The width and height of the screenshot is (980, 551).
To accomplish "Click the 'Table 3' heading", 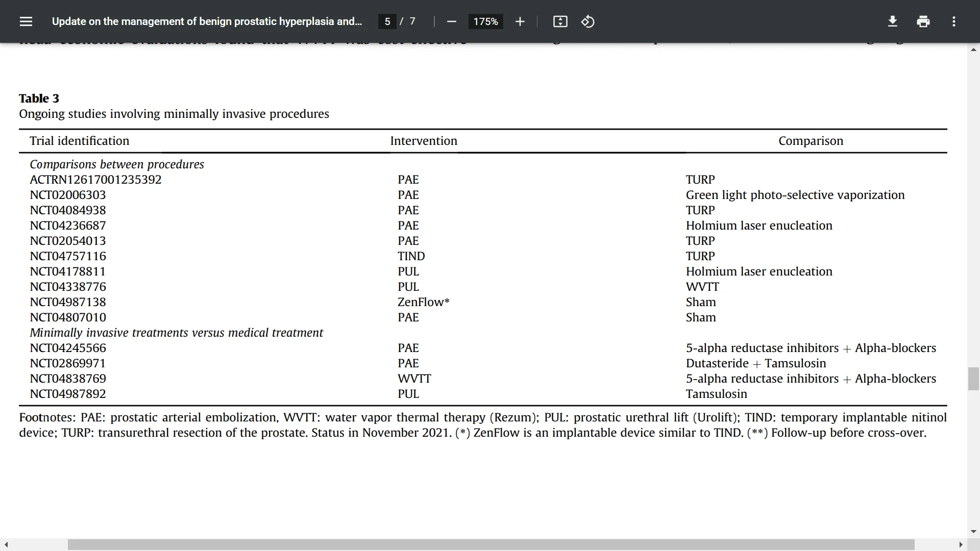I will (39, 98).
